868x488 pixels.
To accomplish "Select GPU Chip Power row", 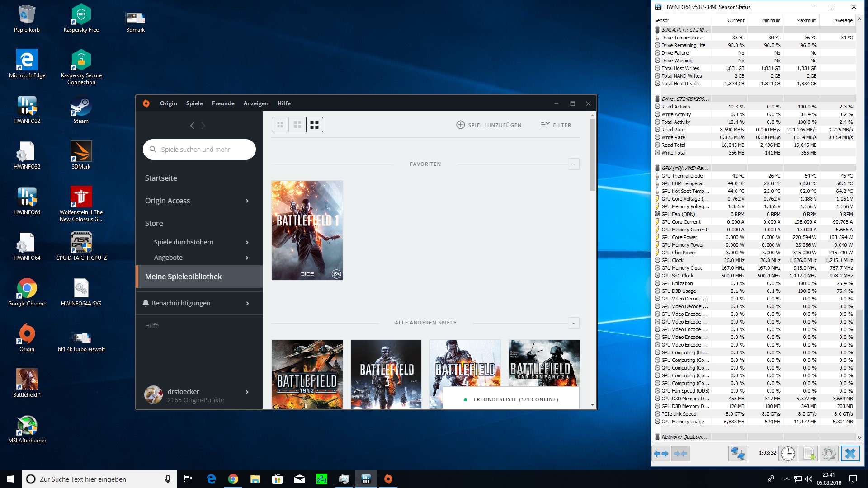I will click(755, 253).
